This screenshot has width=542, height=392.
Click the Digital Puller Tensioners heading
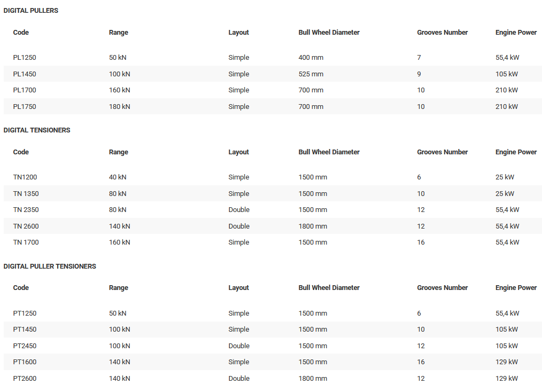50,266
